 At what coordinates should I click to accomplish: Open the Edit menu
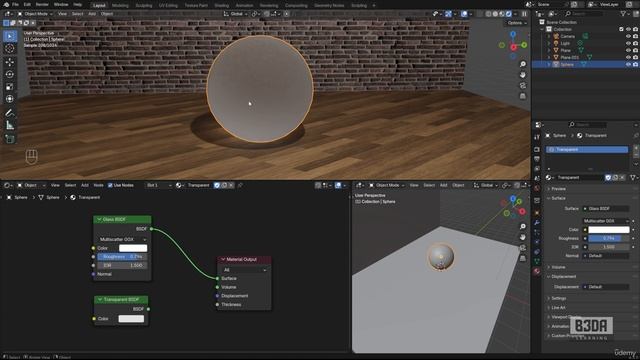point(27,4)
